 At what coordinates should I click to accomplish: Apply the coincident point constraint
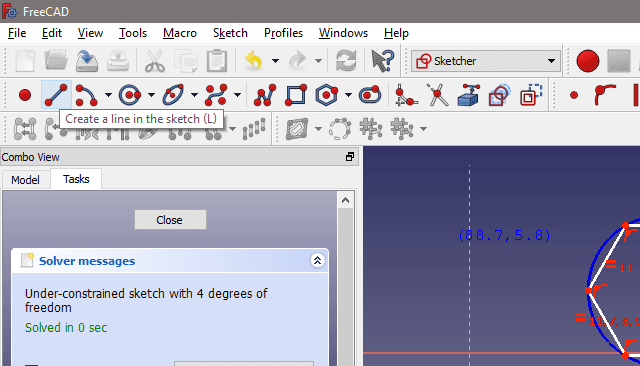click(x=574, y=95)
